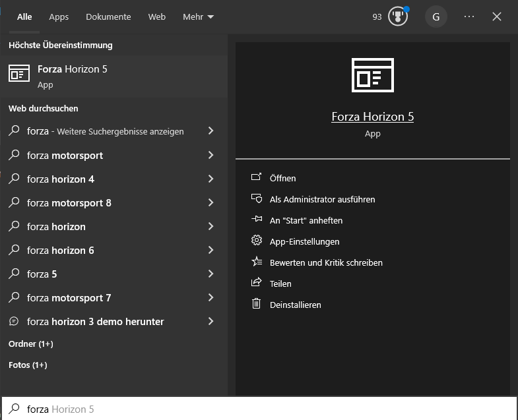Click the pin icon for An Start anheften
The width and height of the screenshot is (518, 420).
[x=256, y=220]
